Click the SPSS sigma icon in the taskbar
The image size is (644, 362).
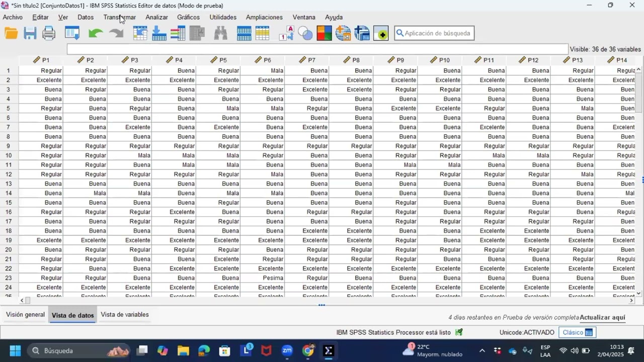point(329,350)
